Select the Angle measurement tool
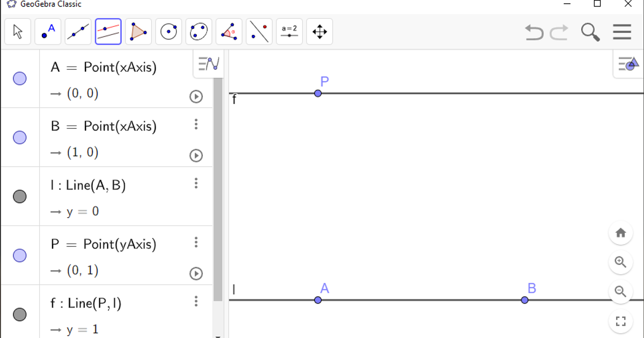644x338 pixels. click(228, 32)
